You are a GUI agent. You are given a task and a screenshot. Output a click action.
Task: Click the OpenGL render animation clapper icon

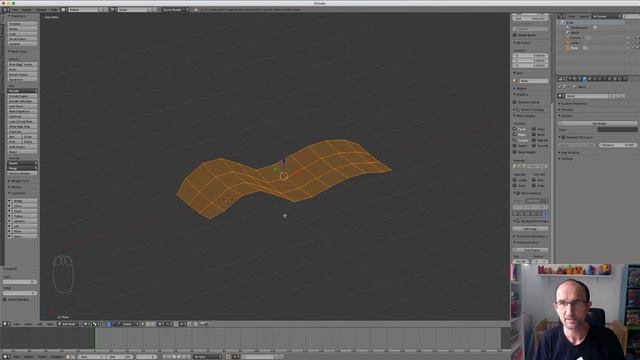tap(204, 324)
